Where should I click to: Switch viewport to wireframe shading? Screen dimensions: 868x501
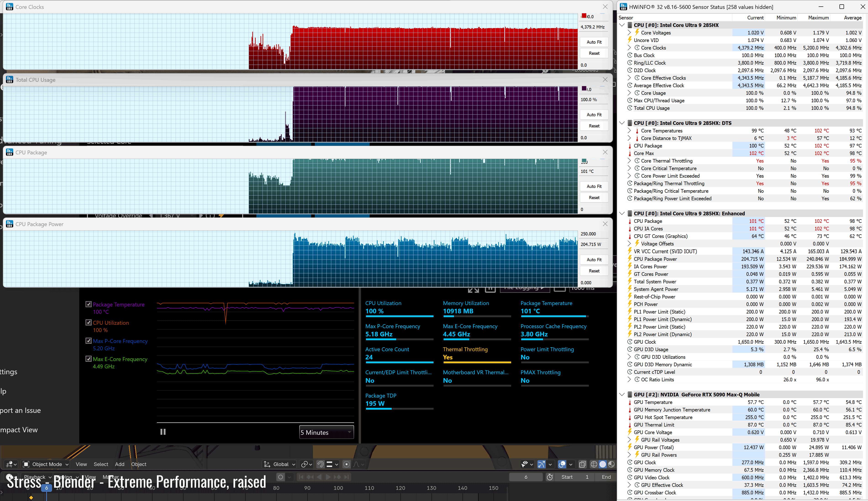(x=594, y=464)
